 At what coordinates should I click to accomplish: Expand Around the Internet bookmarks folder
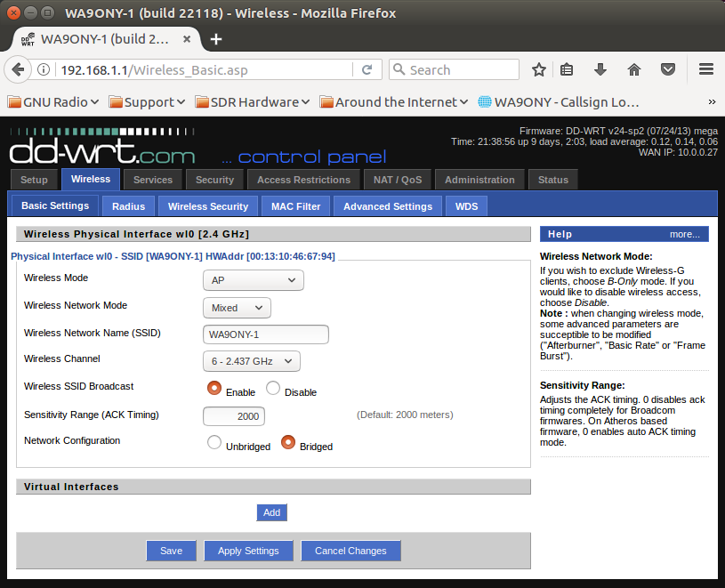pyautogui.click(x=394, y=101)
